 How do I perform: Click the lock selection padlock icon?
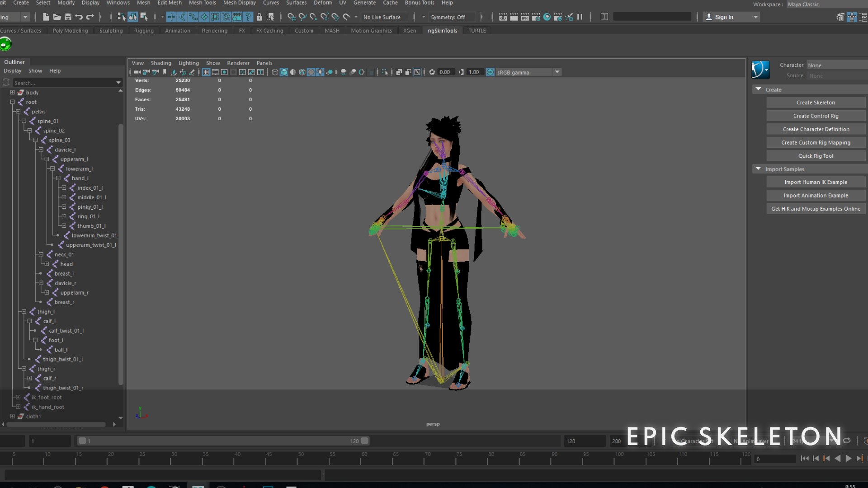259,17
